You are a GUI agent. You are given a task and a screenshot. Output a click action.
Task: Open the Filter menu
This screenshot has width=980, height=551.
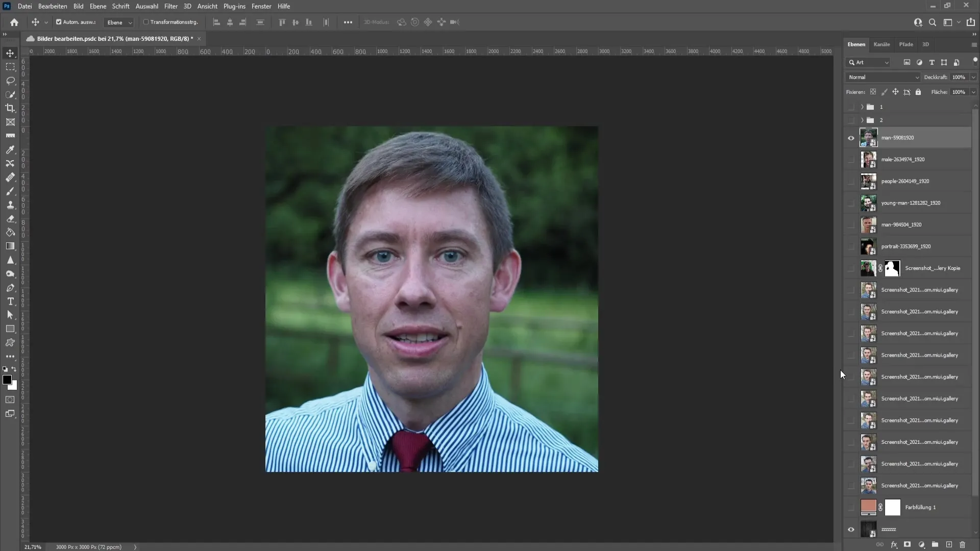(169, 6)
